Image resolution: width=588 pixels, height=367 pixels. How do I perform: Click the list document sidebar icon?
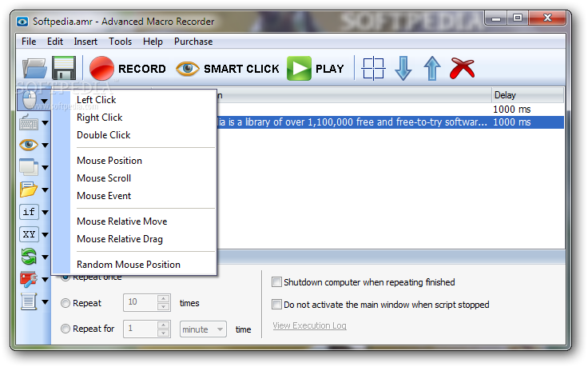click(x=29, y=301)
